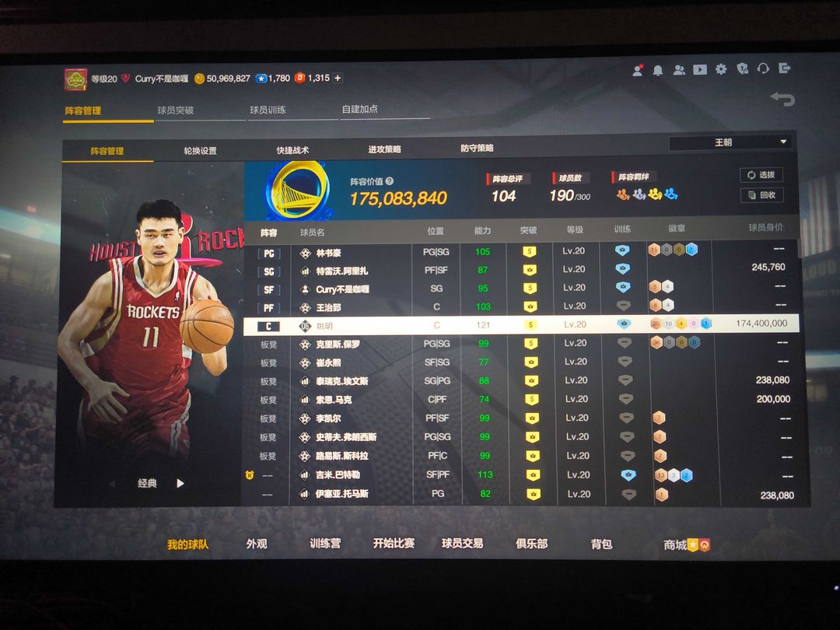Open the friends group icon in header
840x630 pixels.
click(x=679, y=70)
